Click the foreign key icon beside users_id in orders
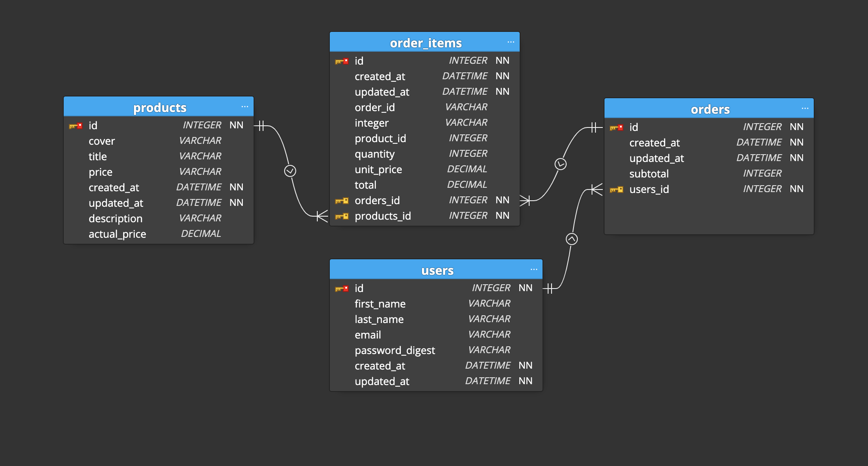Screen dimensions: 868x466 616,189
